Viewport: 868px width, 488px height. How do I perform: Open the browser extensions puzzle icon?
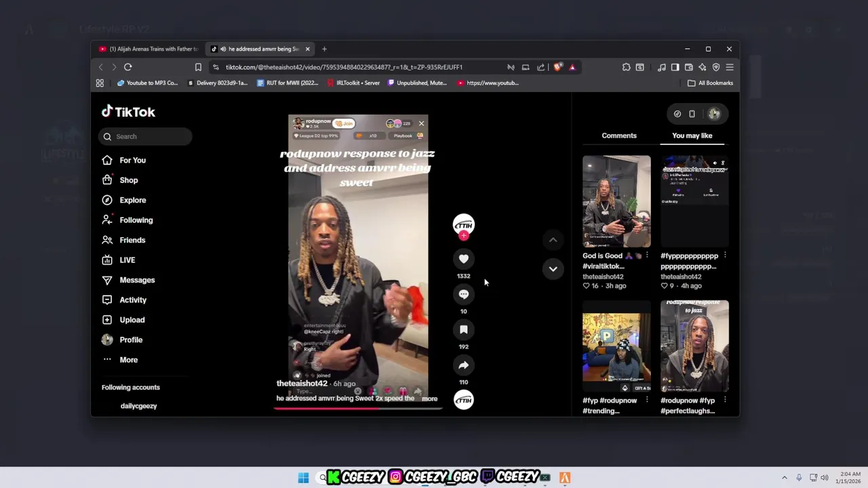(x=626, y=67)
